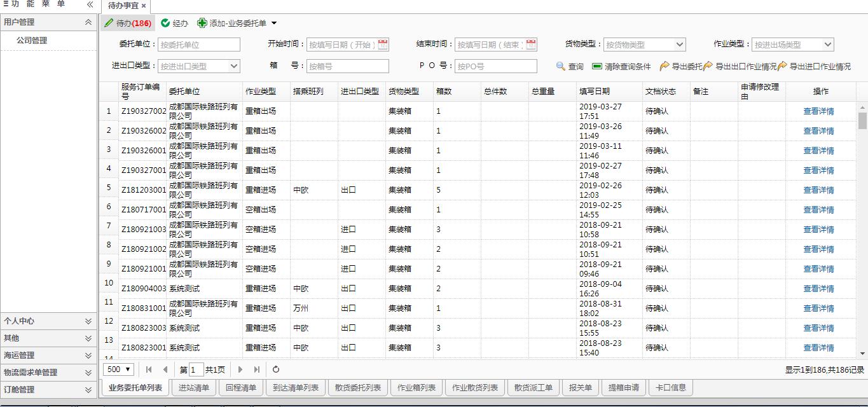The width and height of the screenshot is (868, 407).
Task: Go to the last page arrow
Action: tap(257, 369)
